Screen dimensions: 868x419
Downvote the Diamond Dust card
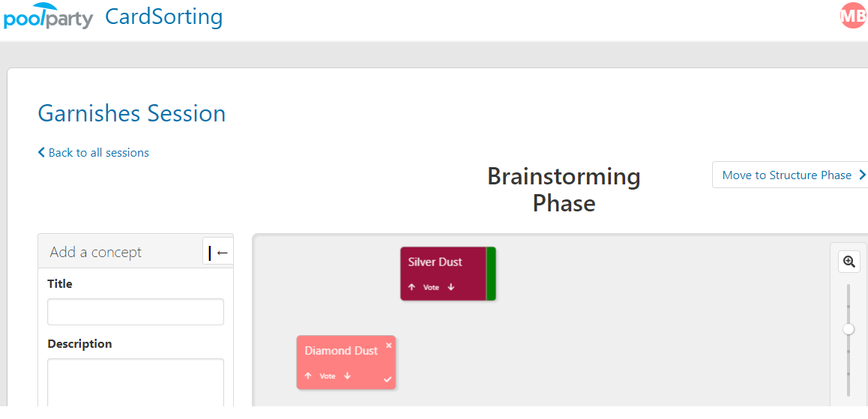click(348, 376)
